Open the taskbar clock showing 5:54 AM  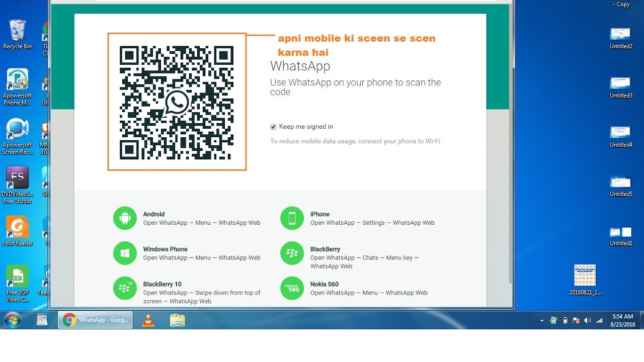(622, 320)
